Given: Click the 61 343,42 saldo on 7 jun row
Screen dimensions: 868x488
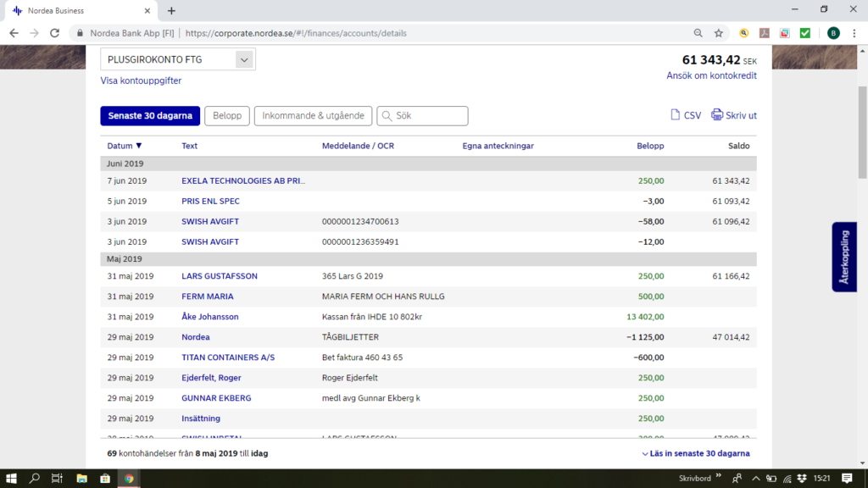Looking at the screenshot, I should pyautogui.click(x=731, y=181).
